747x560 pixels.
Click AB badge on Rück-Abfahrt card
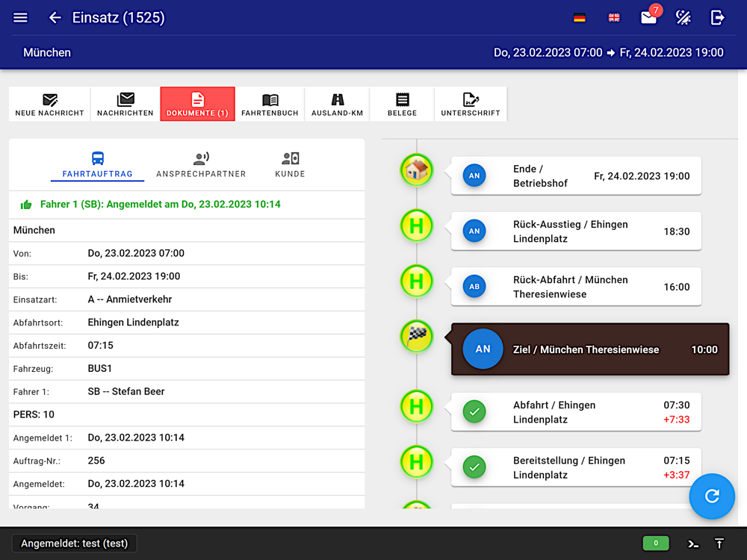(x=474, y=286)
